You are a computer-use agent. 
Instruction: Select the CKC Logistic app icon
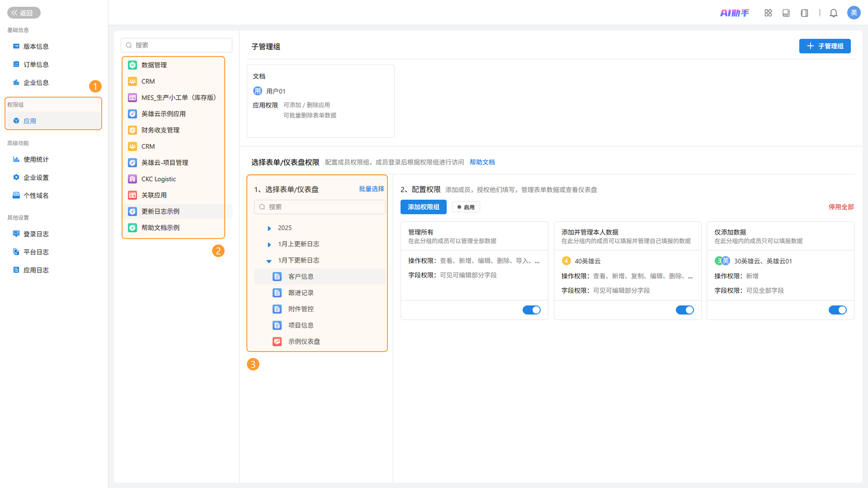[x=132, y=179]
